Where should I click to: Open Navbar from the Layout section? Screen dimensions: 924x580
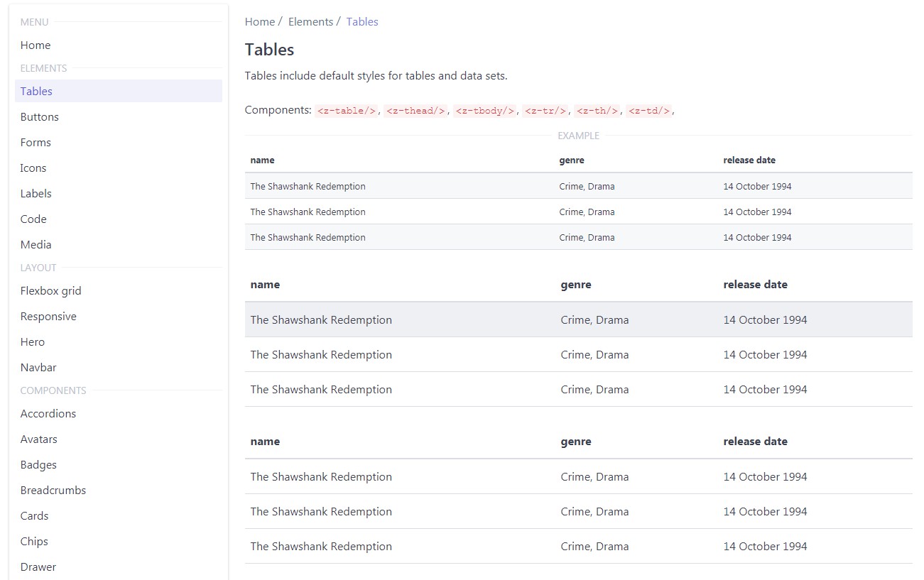point(118,367)
